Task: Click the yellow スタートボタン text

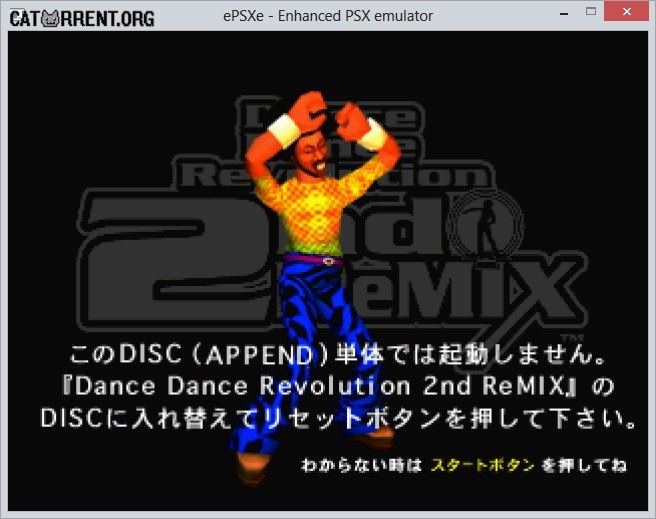Action: 482,465
